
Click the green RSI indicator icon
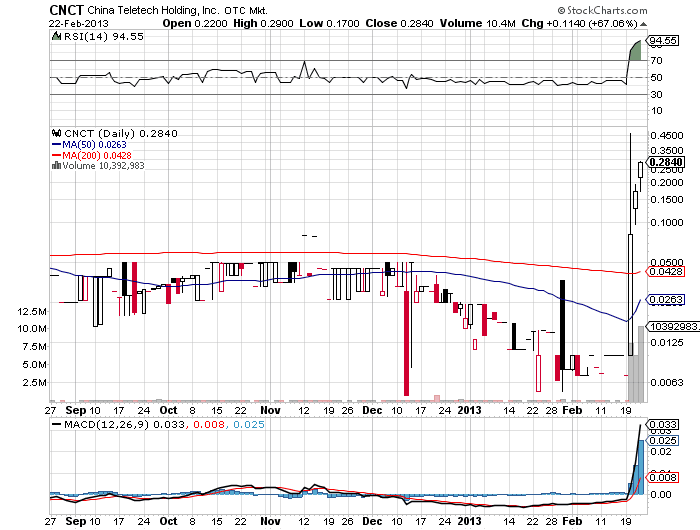(56, 37)
